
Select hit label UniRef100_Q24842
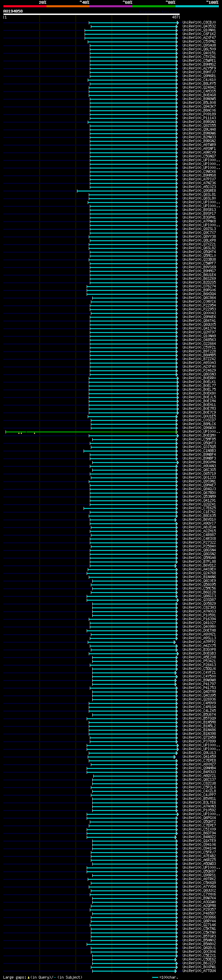tap(199, 88)
